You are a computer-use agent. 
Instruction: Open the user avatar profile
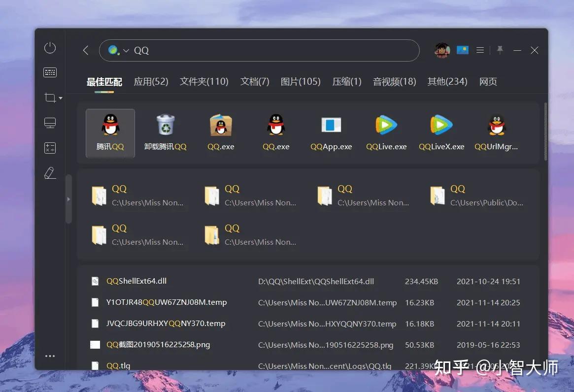coord(442,50)
